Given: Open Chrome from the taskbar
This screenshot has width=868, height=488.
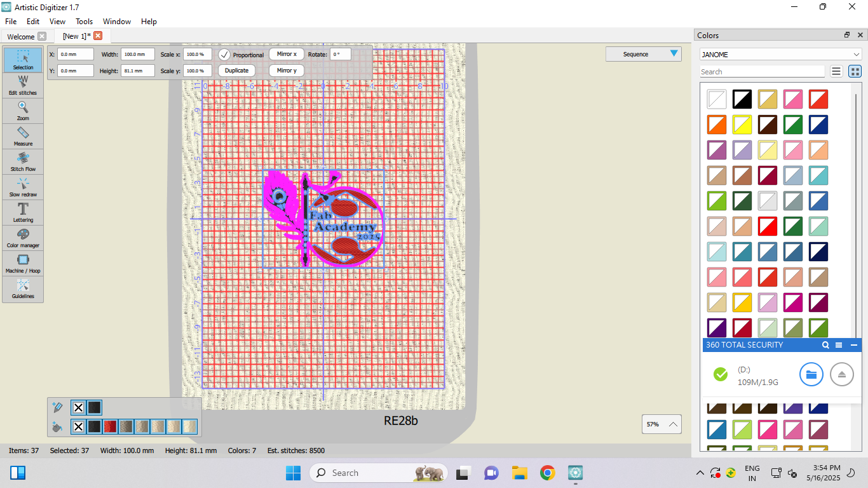Looking at the screenshot, I should [x=547, y=473].
